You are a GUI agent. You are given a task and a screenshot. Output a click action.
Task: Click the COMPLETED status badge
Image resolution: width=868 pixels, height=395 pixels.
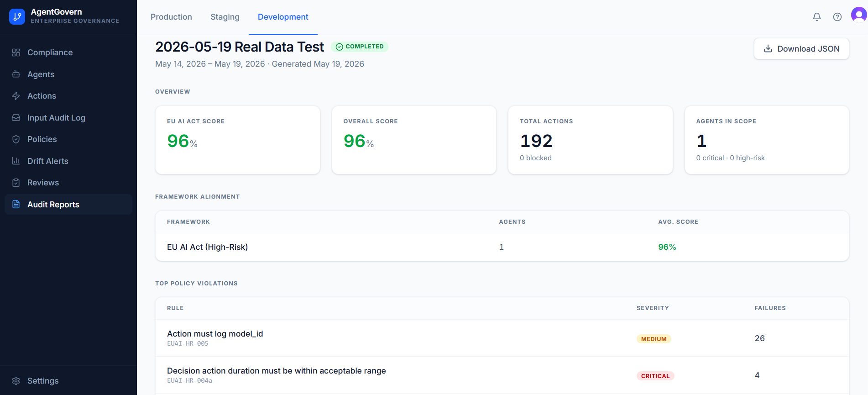coord(360,47)
